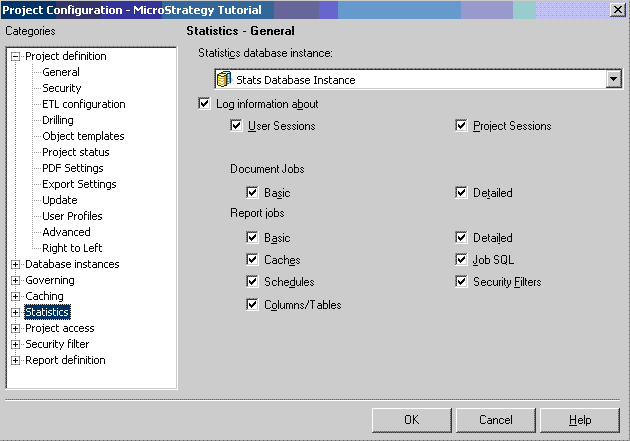Viewport: 630px width, 441px height.
Task: Select the Report definition label
Action: click(65, 360)
